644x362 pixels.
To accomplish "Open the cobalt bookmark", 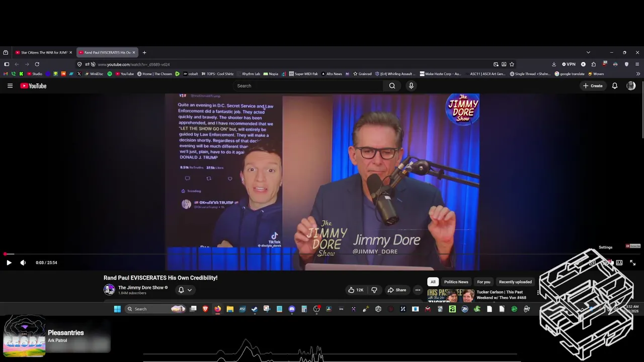I will click(x=191, y=74).
